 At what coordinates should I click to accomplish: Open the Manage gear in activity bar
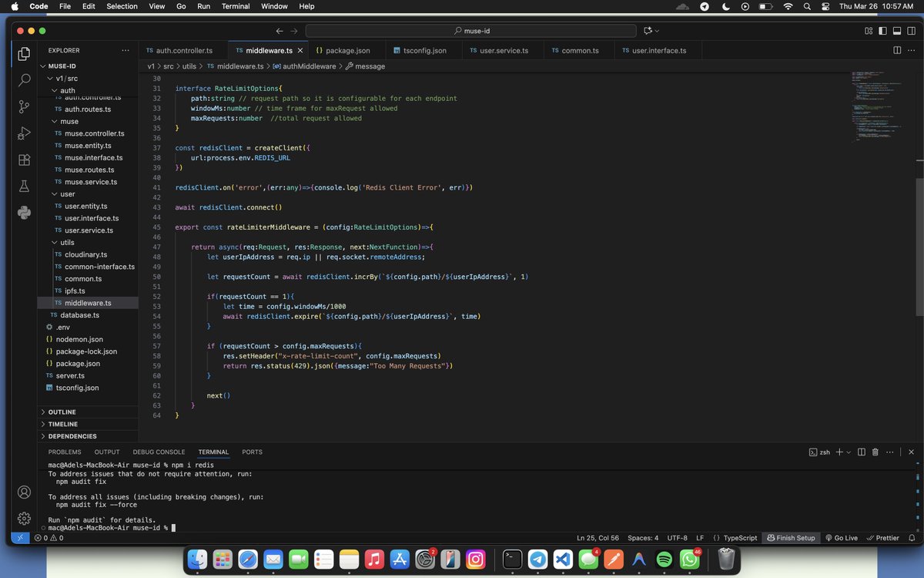pyautogui.click(x=24, y=518)
